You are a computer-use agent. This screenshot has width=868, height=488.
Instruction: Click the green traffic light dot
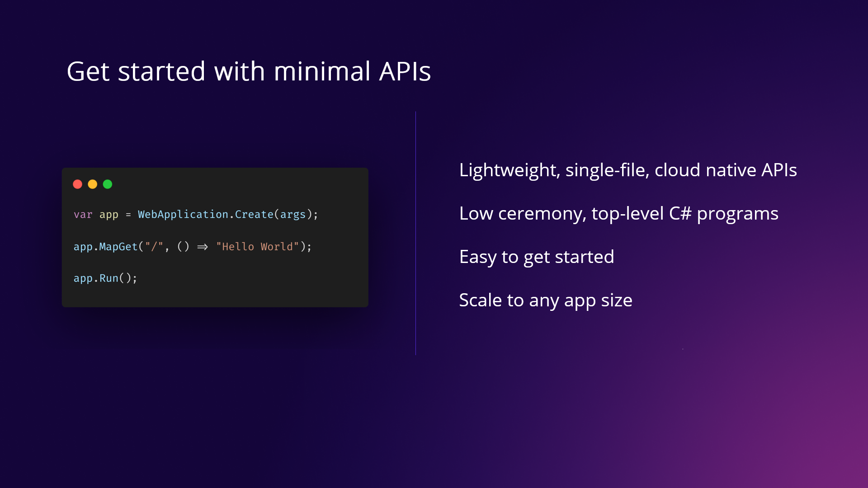pos(107,184)
